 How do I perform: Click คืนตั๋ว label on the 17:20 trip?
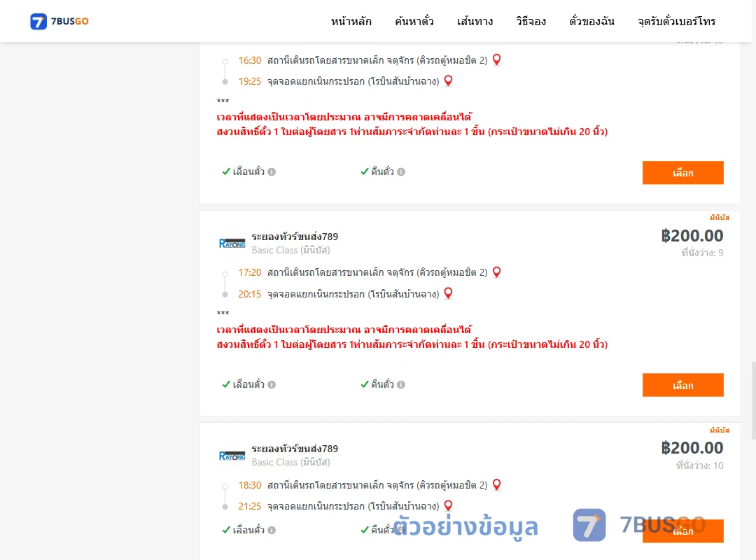[x=382, y=384]
